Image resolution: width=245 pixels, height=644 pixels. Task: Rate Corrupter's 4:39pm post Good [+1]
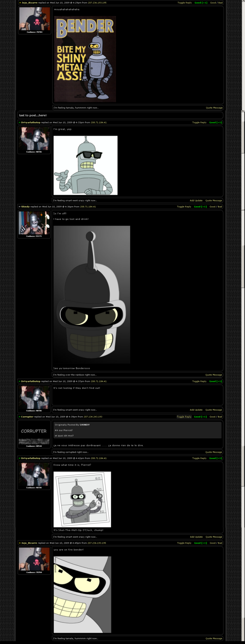point(200,417)
